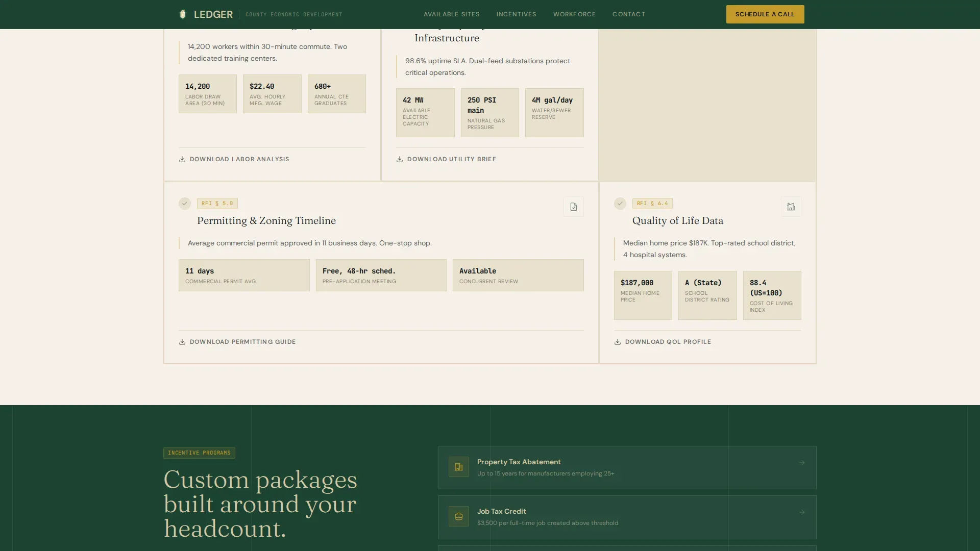
Task: Toggle the checkmark on Quality of Life Data
Action: pyautogui.click(x=620, y=203)
